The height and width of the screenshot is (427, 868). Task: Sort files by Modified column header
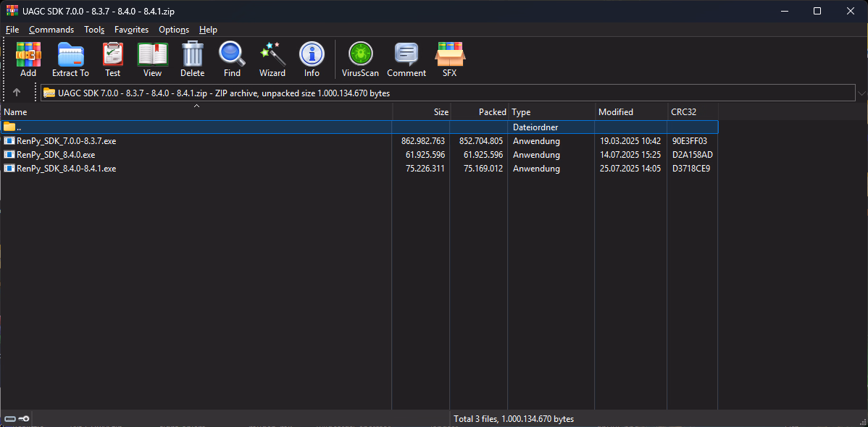pyautogui.click(x=616, y=112)
